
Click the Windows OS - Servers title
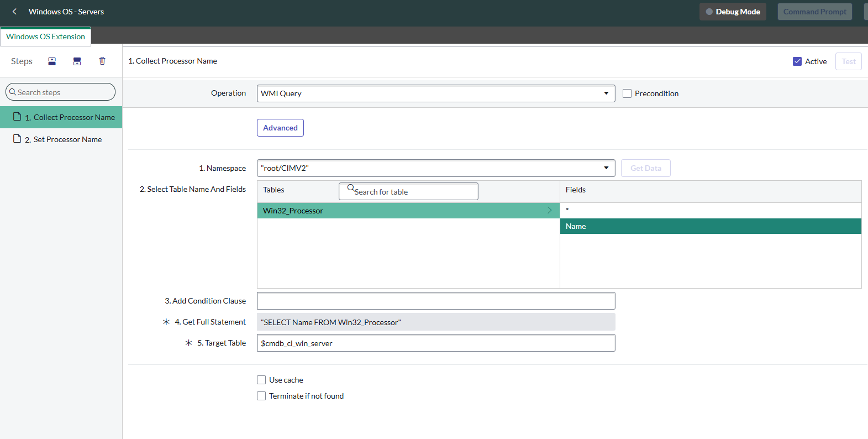[66, 12]
